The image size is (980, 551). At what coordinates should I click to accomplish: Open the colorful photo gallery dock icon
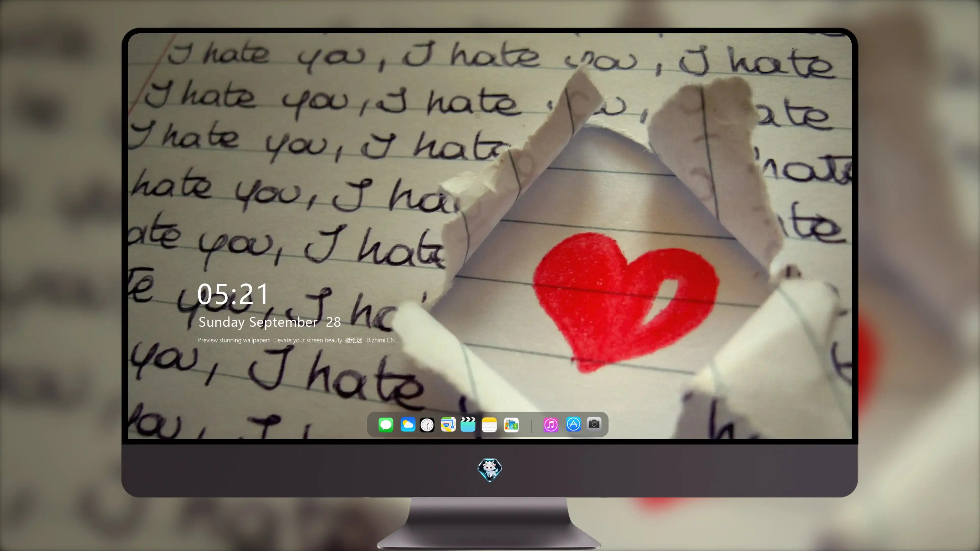(x=511, y=425)
